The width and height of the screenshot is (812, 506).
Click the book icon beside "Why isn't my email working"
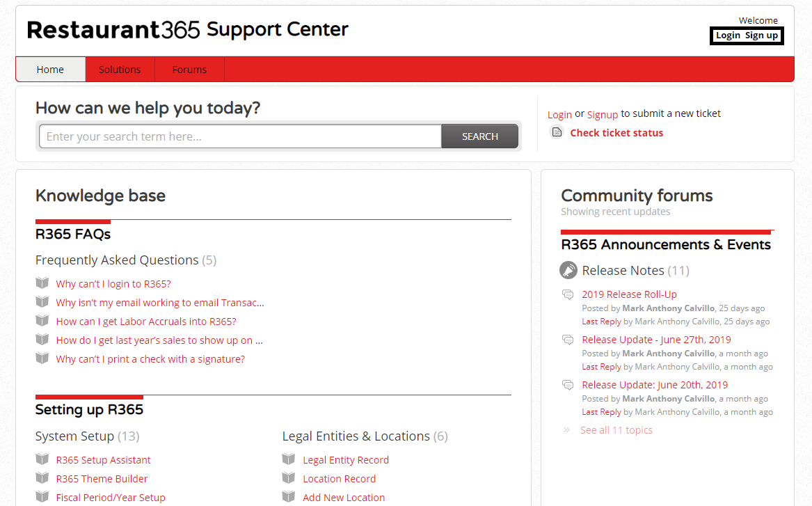(x=42, y=301)
